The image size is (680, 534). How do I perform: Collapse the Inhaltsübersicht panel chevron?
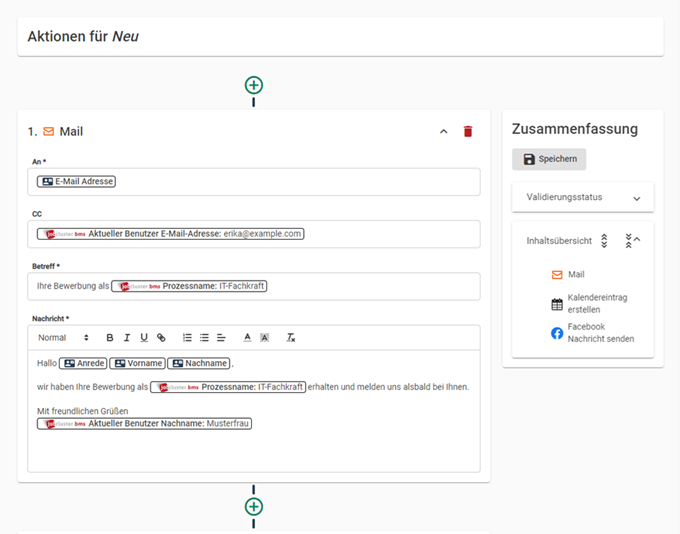coord(637,239)
